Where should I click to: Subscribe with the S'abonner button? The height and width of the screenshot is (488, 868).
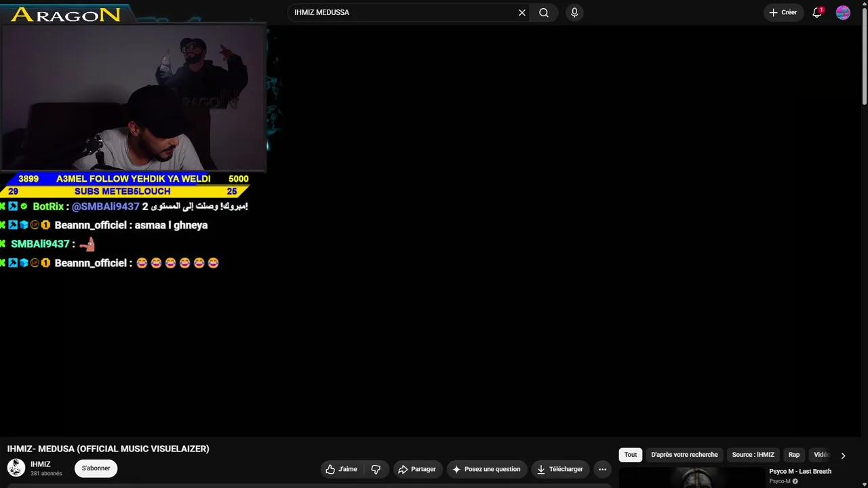tap(96, 468)
